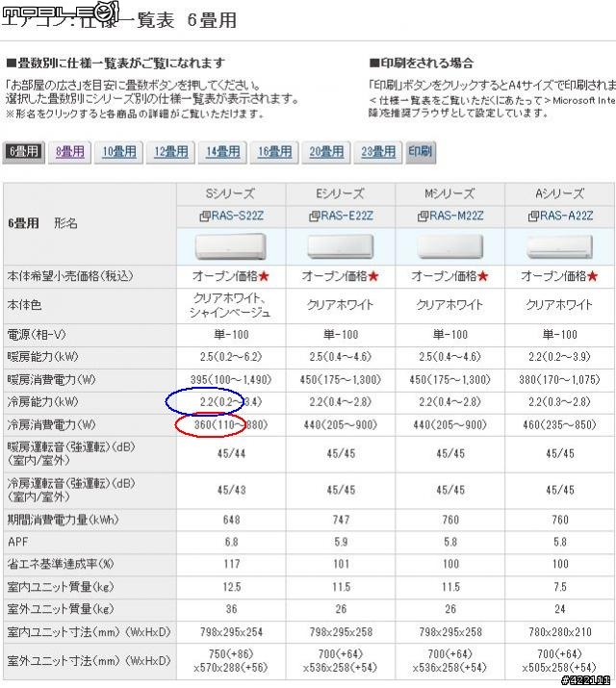Click the red star in Aシリーズ price cell
The width and height of the screenshot is (616, 688).
coord(592,276)
